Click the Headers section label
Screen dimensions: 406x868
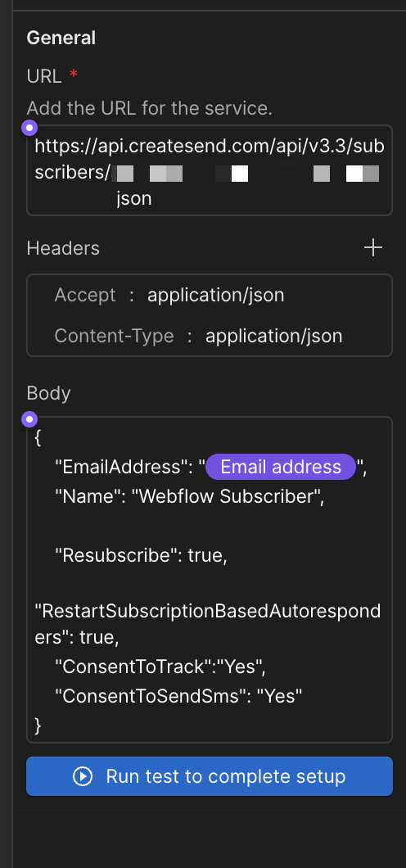pyautogui.click(x=63, y=248)
